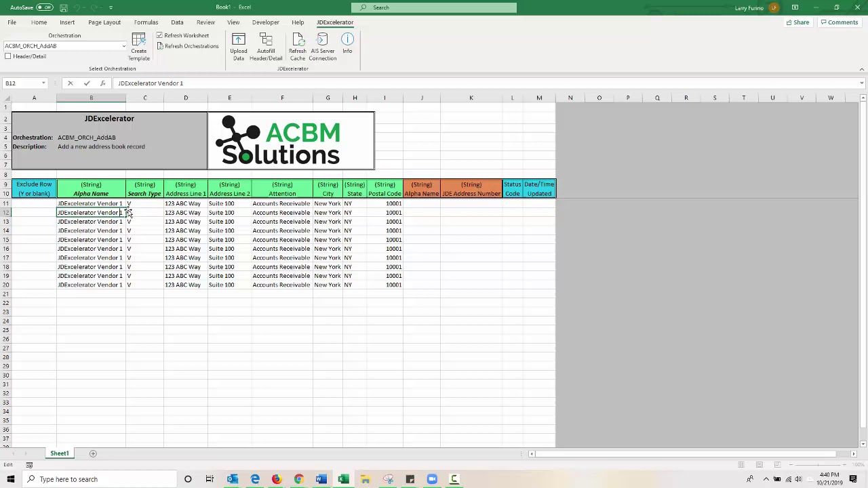This screenshot has width=868, height=488.
Task: Click the Info icon in ribbon
Action: point(347,44)
